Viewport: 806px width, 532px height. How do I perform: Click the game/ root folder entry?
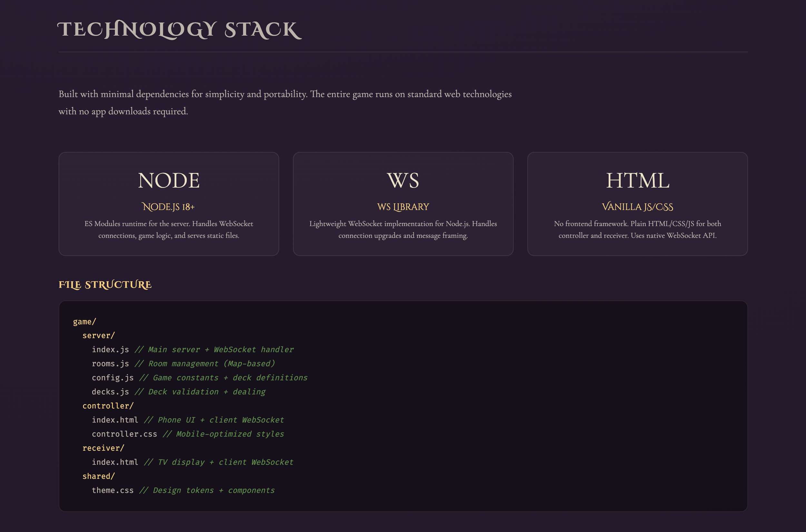(x=84, y=322)
